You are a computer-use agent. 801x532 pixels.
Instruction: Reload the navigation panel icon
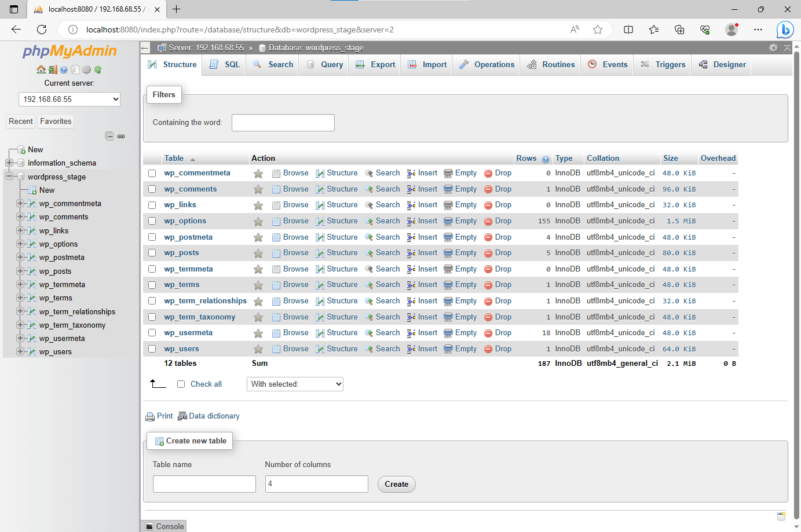[98, 69]
